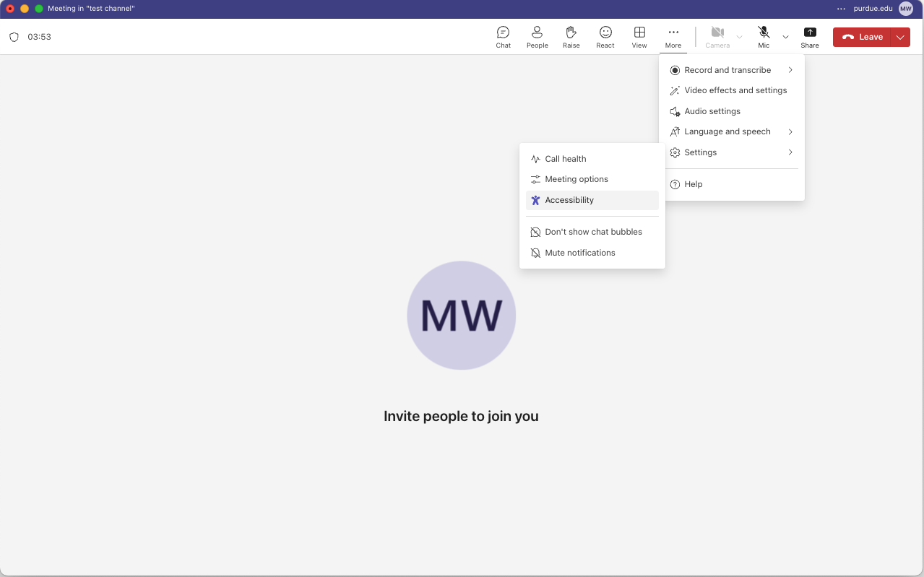Close the More actions menu
The width and height of the screenshot is (924, 577).
point(673,37)
